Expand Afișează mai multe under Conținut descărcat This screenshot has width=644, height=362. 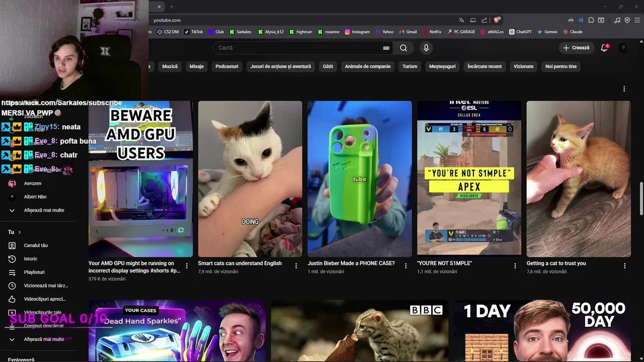[x=38, y=339]
